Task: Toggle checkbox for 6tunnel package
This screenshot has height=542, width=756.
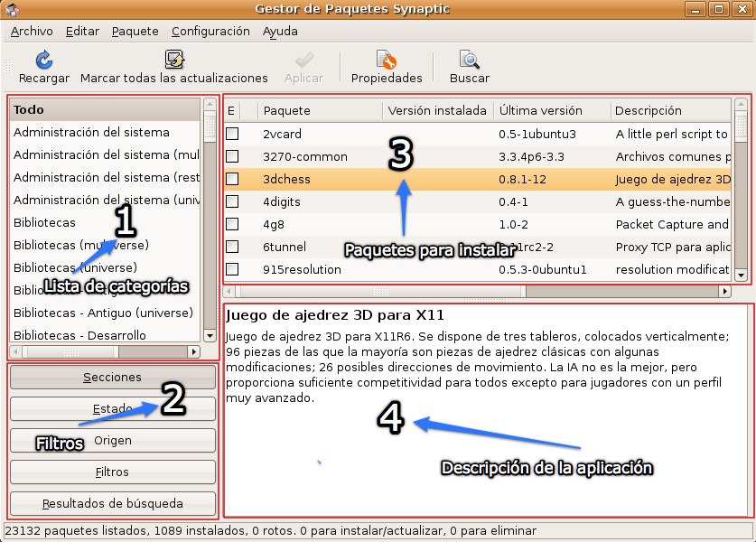Action: 232,247
